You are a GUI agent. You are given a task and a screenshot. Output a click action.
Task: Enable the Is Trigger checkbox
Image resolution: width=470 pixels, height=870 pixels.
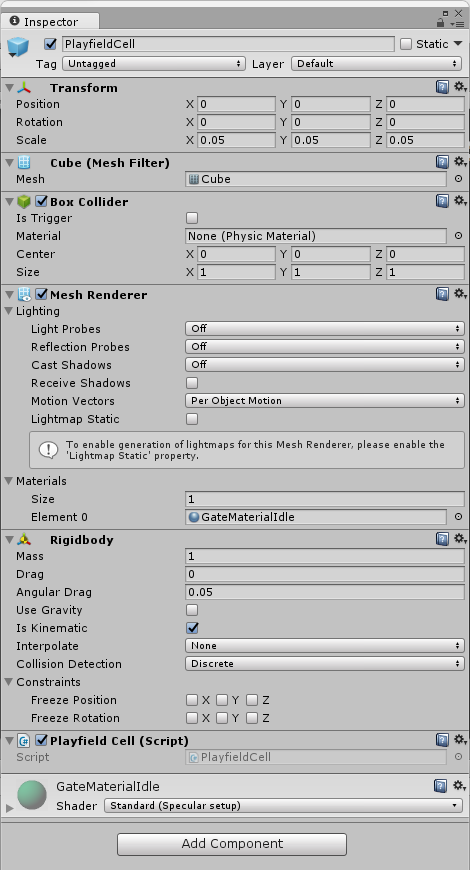(192, 218)
